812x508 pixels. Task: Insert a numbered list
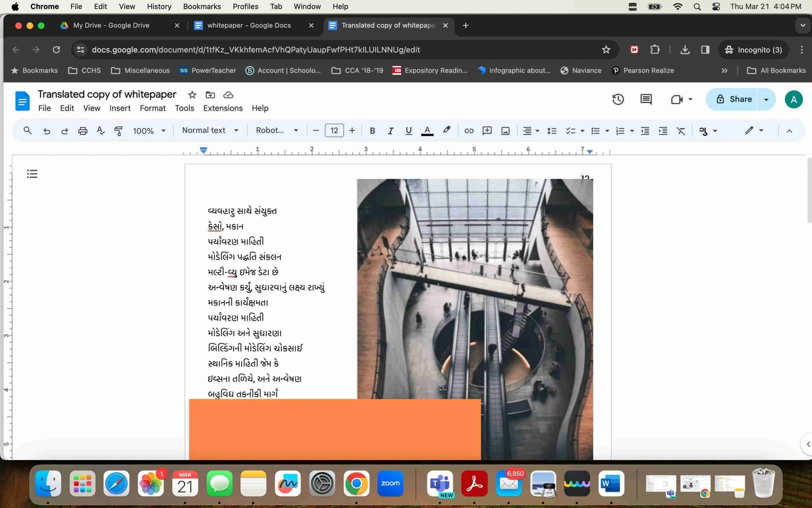[620, 131]
